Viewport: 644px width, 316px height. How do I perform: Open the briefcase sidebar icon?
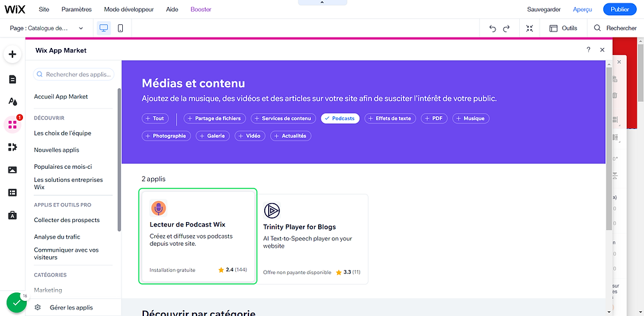12,215
